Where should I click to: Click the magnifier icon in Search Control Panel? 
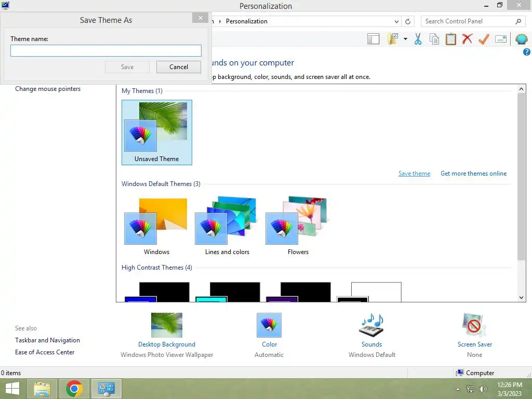click(x=518, y=21)
